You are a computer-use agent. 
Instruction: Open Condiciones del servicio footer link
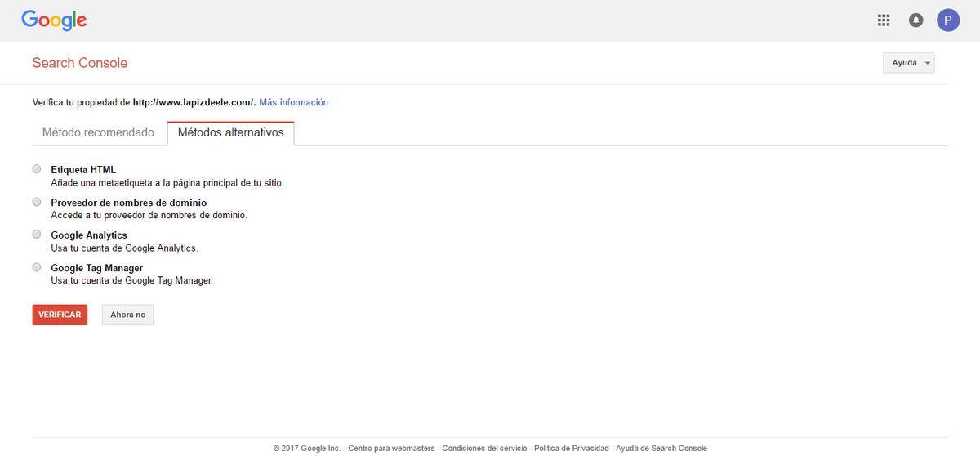pos(484,449)
